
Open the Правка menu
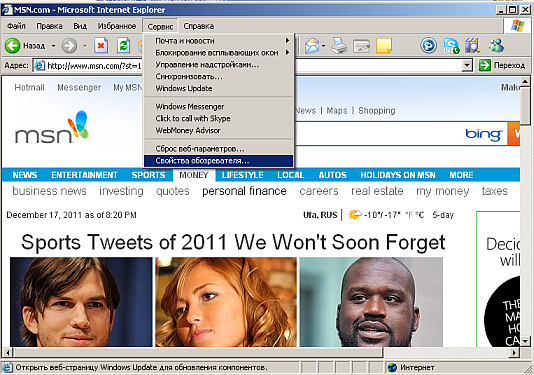coord(49,26)
